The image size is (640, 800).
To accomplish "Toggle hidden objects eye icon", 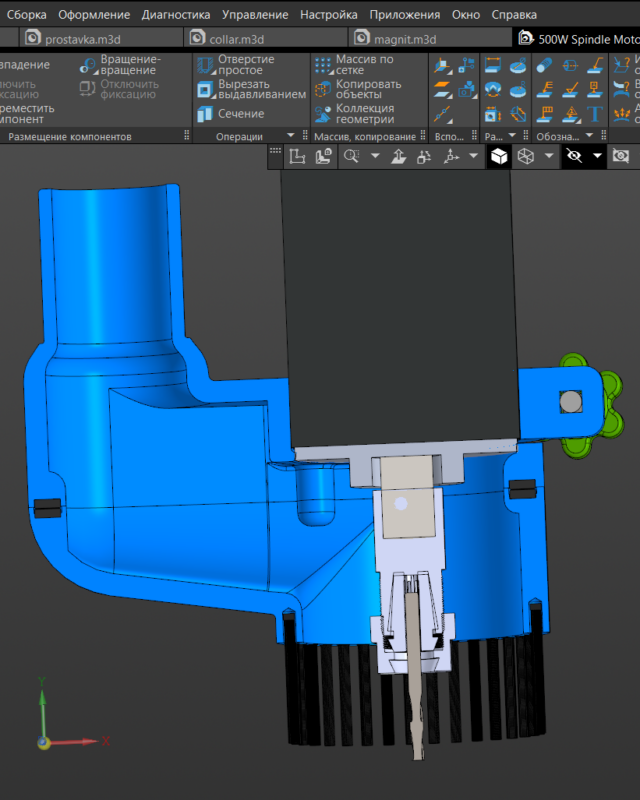I will [x=573, y=156].
